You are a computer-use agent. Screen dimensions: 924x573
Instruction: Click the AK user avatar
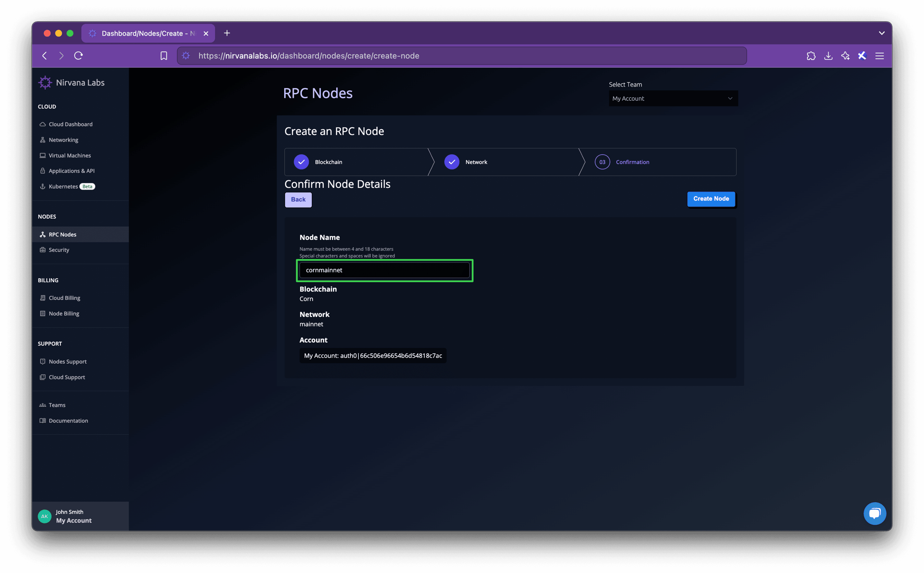tap(45, 516)
